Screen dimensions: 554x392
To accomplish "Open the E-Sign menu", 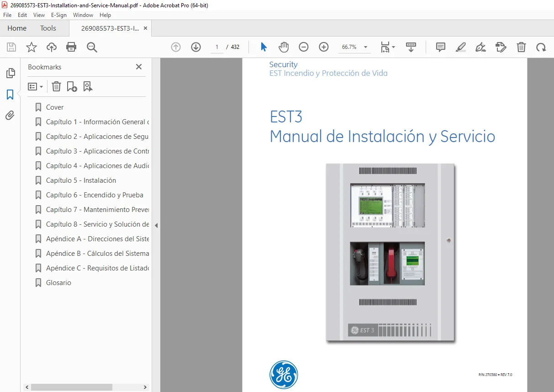I will [58, 15].
